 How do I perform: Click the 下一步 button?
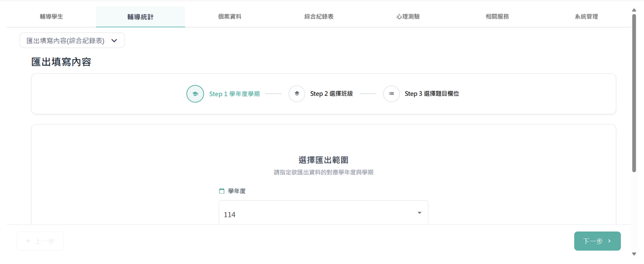pyautogui.click(x=597, y=241)
